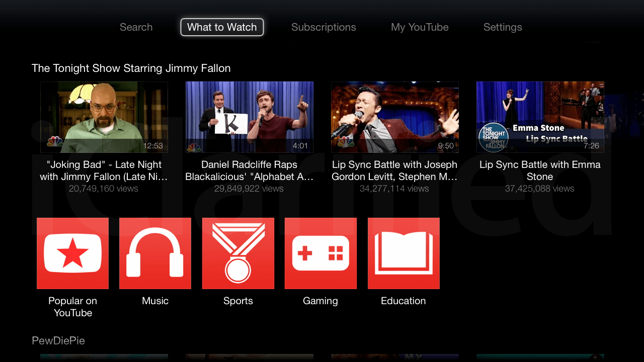644x362 pixels.
Task: Open the Popular on YouTube category icon
Action: point(72,253)
